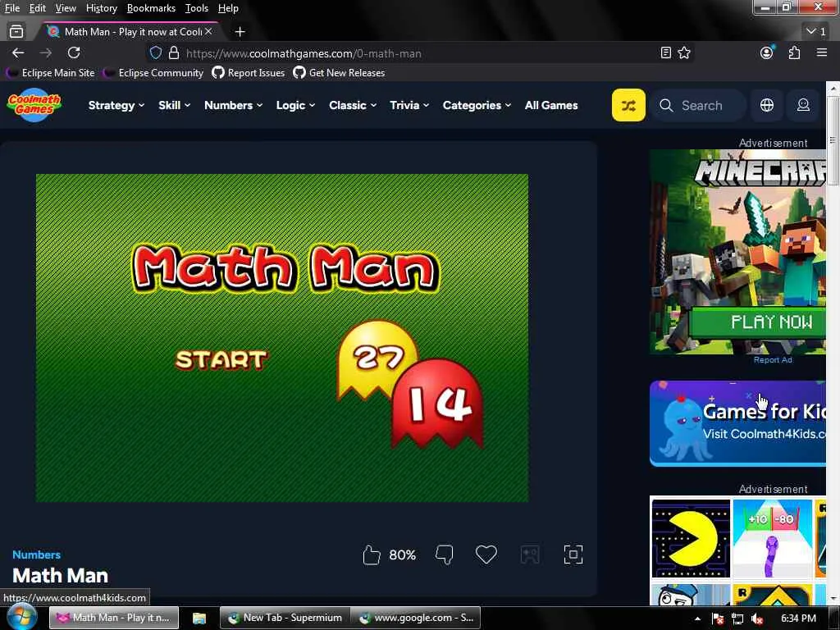Click the Firefox View icon
This screenshot has width=840, height=630.
[x=16, y=32]
